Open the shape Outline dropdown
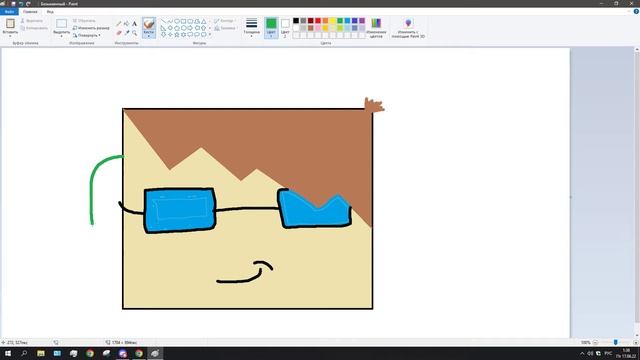Image resolution: width=640 pixels, height=360 pixels. [x=224, y=20]
